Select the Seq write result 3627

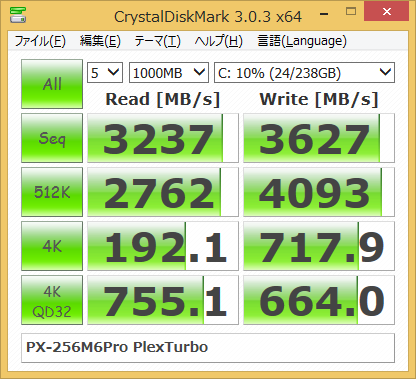(x=319, y=138)
